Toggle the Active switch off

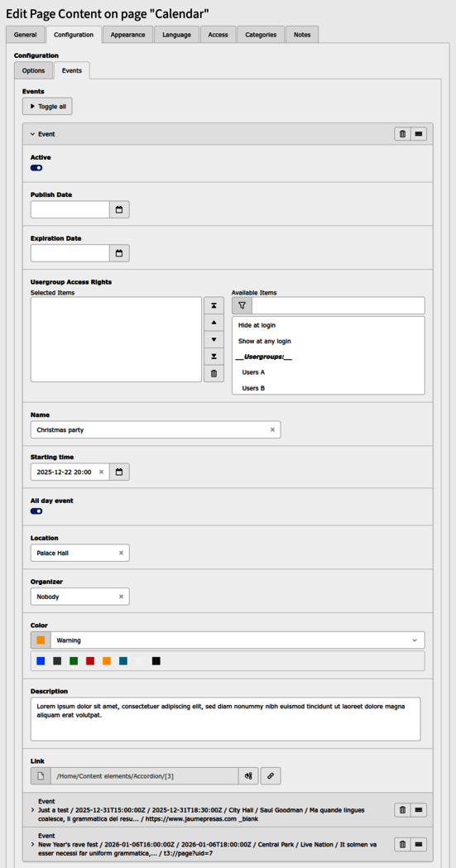pyautogui.click(x=36, y=168)
